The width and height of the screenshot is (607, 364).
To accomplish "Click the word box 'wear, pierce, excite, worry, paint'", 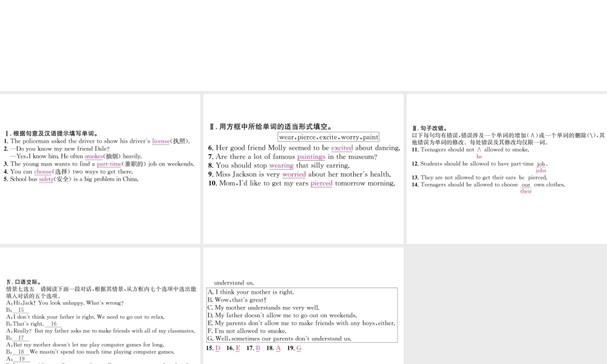I will pyautogui.click(x=328, y=137).
